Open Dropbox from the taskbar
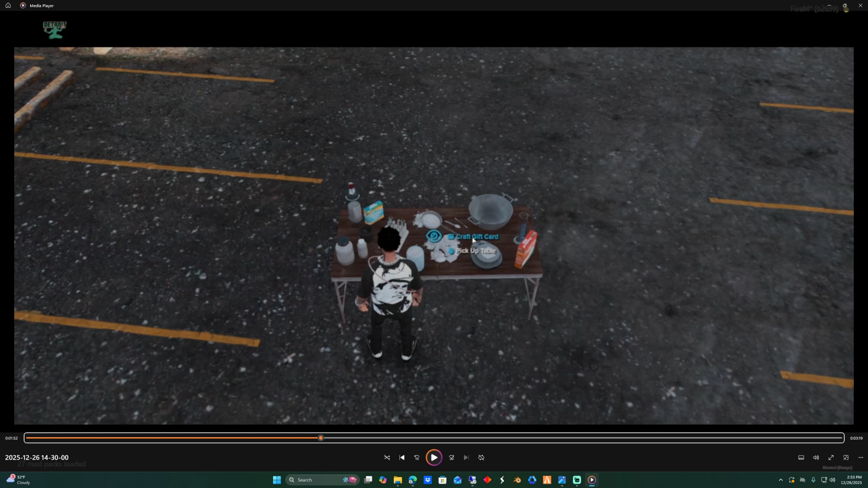The width and height of the screenshot is (868, 488). click(x=428, y=480)
